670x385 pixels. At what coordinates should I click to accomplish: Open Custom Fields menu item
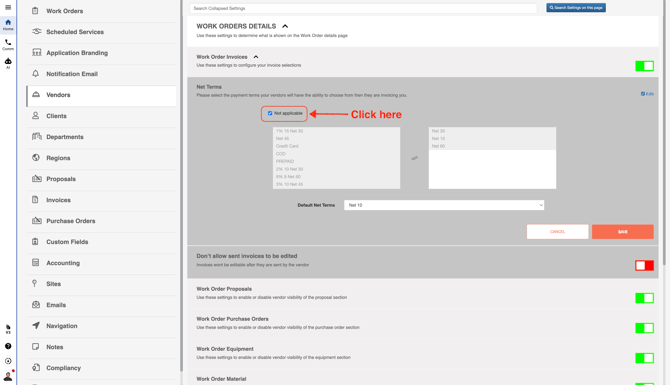click(x=101, y=241)
